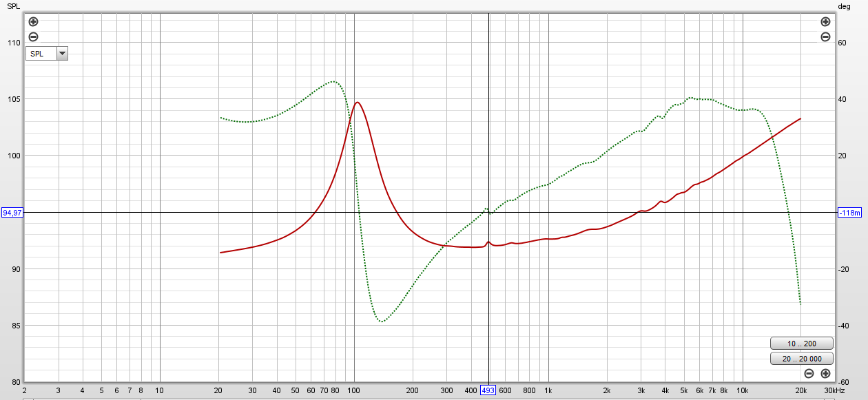Click the 94,97 level readout field
Image resolution: width=868 pixels, height=400 pixels.
[11, 211]
